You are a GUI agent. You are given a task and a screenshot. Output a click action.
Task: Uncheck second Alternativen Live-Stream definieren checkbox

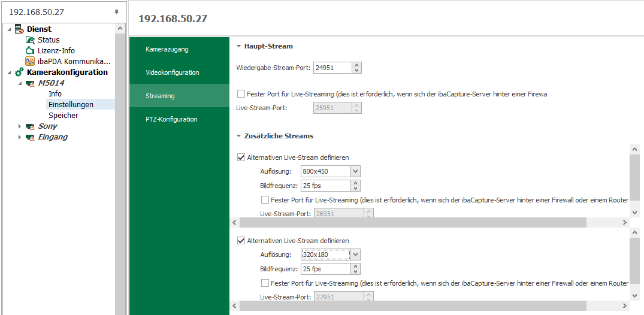click(241, 241)
